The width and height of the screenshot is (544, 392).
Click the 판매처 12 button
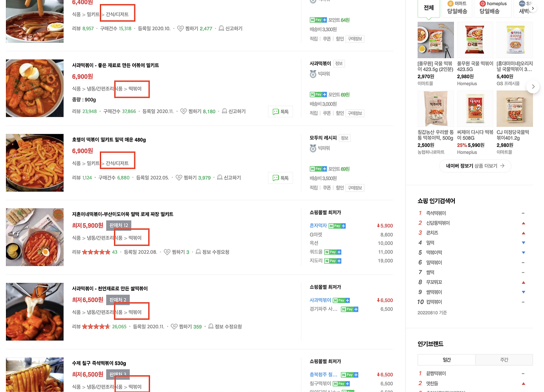(x=119, y=225)
